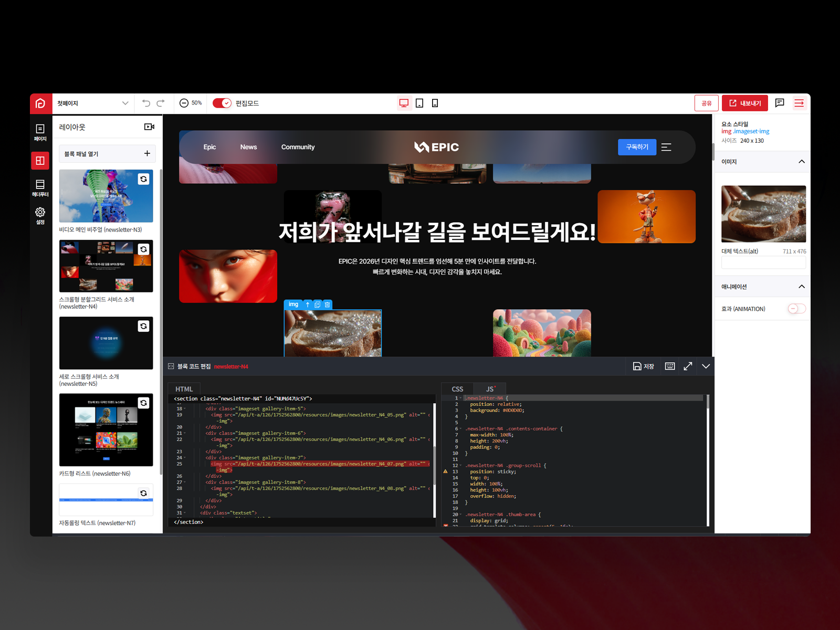Refresh the newsletter-N5 block thumbnail

pyautogui.click(x=143, y=327)
